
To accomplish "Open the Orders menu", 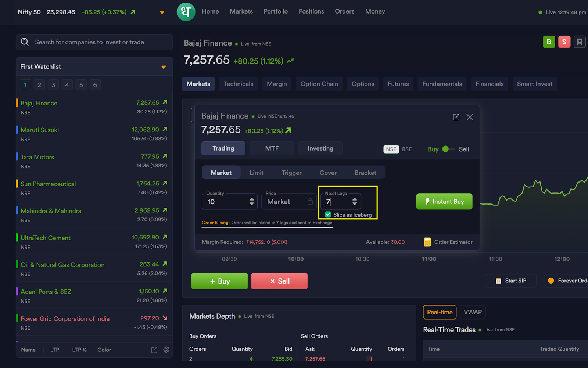I will click(x=344, y=11).
